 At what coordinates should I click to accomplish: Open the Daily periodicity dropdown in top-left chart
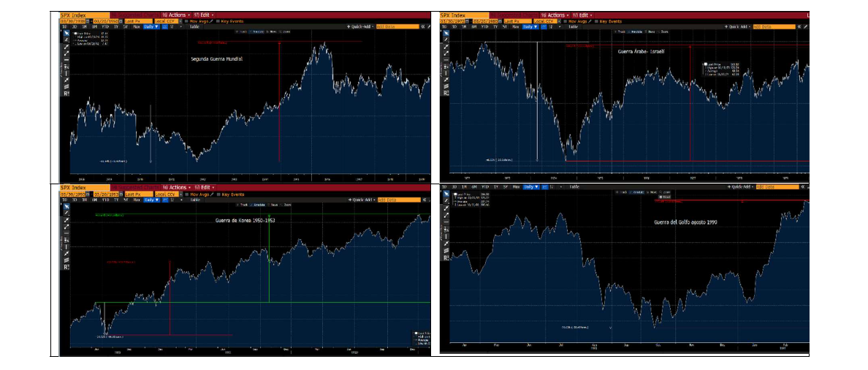150,26
